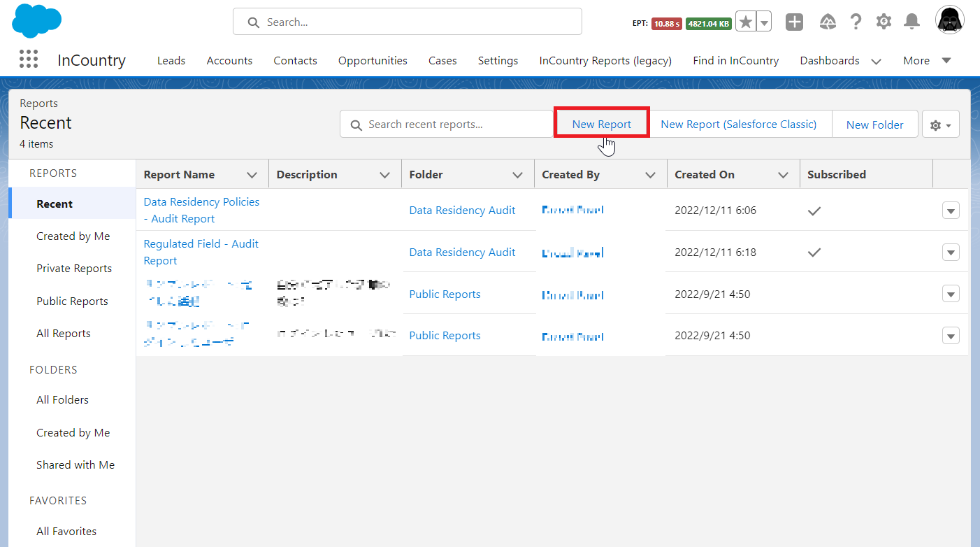Open InCountry Reports (legacy) tab
The height and width of the screenshot is (547, 980).
click(605, 61)
